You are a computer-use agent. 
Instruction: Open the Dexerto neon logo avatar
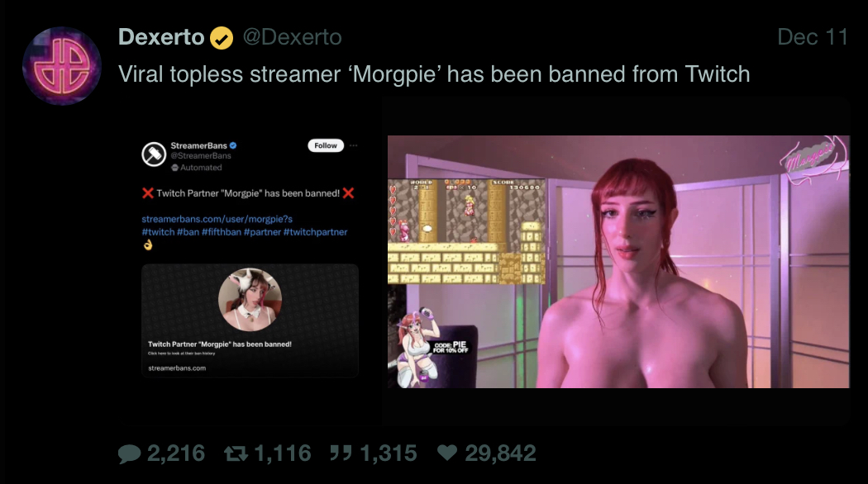coord(62,66)
